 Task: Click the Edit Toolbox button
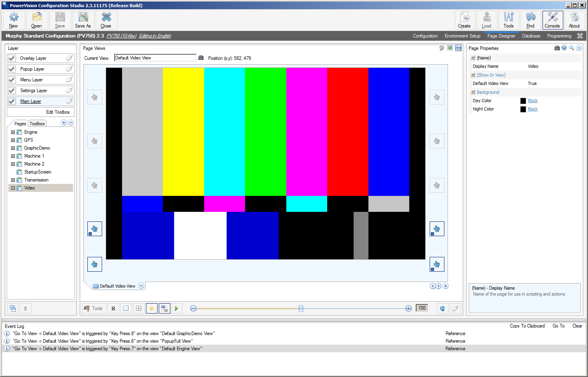[58, 112]
